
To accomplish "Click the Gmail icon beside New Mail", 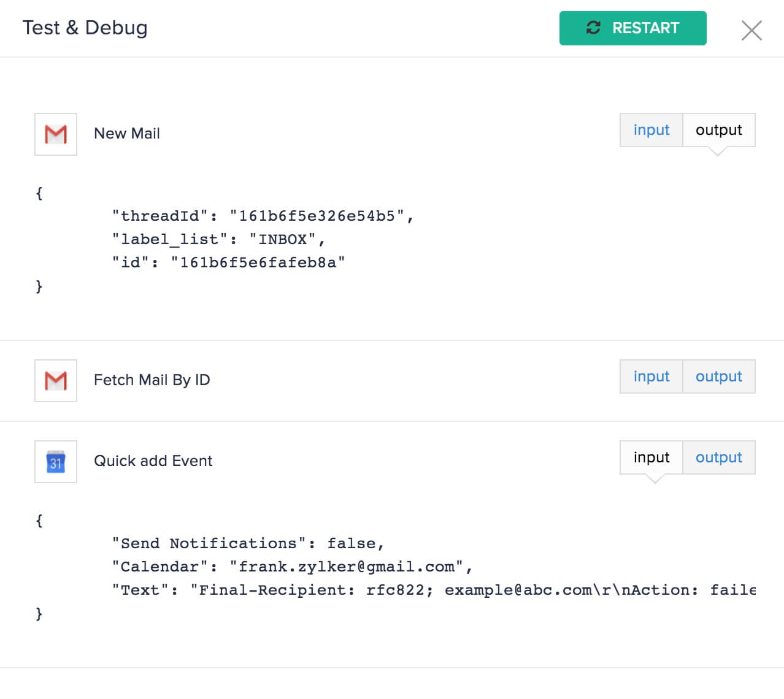I will pos(56,134).
